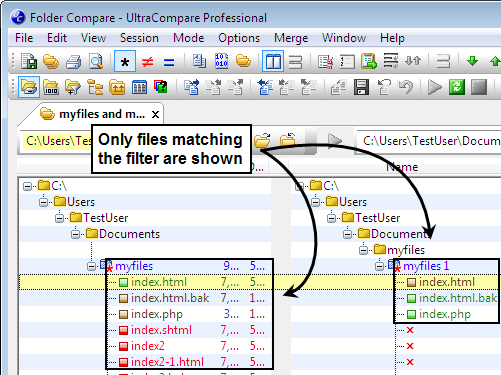Select index.php in the left pane
This screenshot has width=501, height=375.
point(157,314)
